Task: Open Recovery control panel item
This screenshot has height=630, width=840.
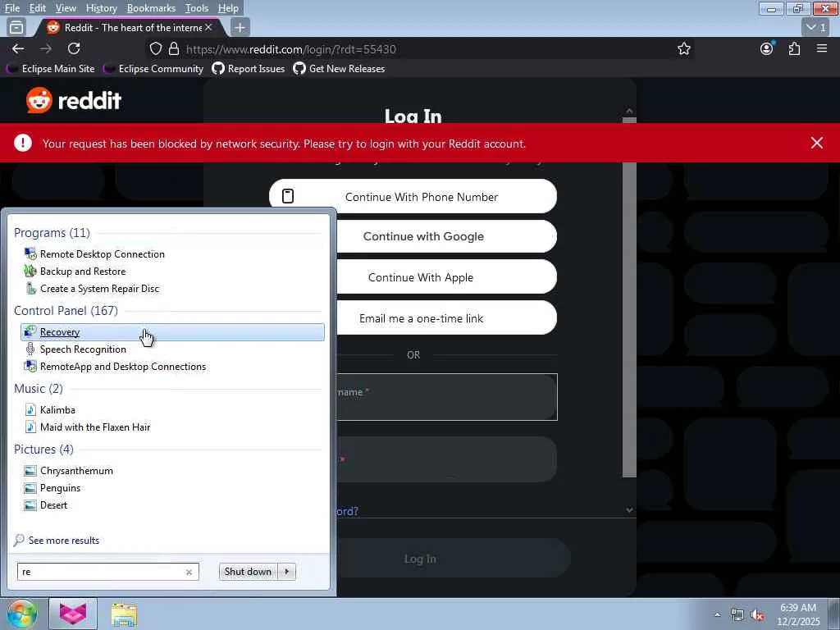Action: pyautogui.click(x=172, y=332)
